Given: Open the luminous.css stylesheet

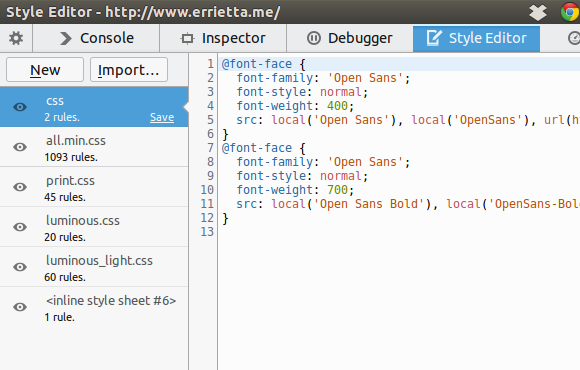Looking at the screenshot, I should 94,227.
